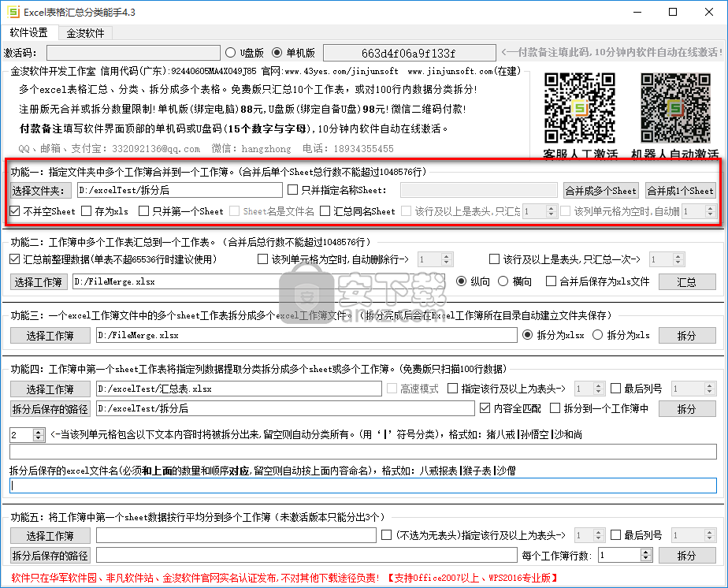Click 选择工作簿 button in 功能二
Viewport: 728px width, 588px height.
39,282
